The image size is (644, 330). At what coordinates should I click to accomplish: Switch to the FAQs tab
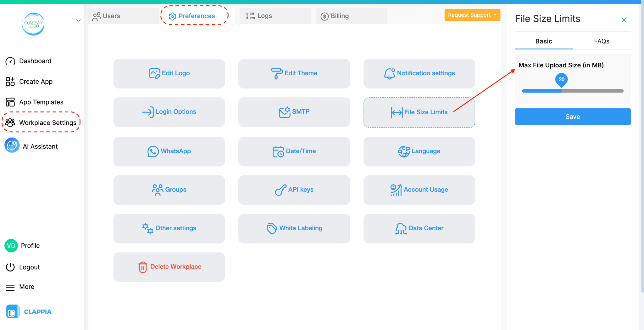(x=602, y=41)
